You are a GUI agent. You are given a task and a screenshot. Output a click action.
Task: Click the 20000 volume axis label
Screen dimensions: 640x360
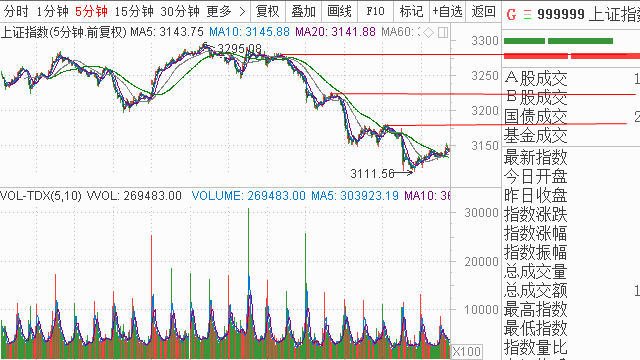(x=482, y=262)
